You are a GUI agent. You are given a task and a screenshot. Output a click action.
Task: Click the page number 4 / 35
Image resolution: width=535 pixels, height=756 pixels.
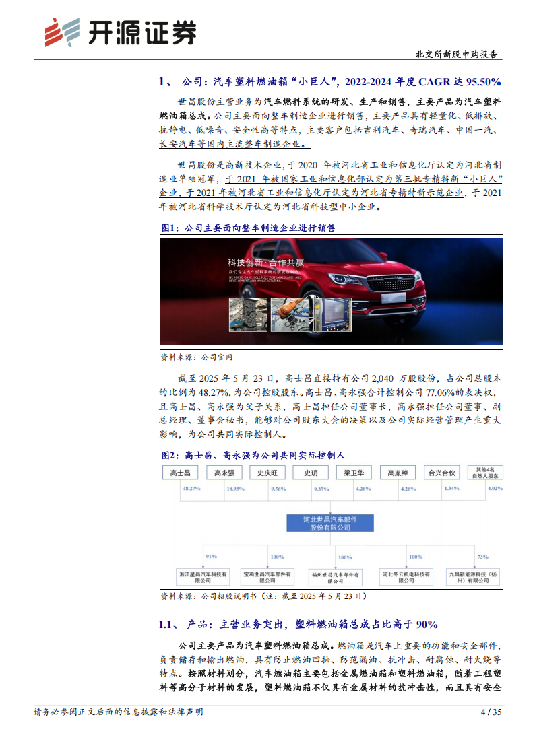coord(491,712)
